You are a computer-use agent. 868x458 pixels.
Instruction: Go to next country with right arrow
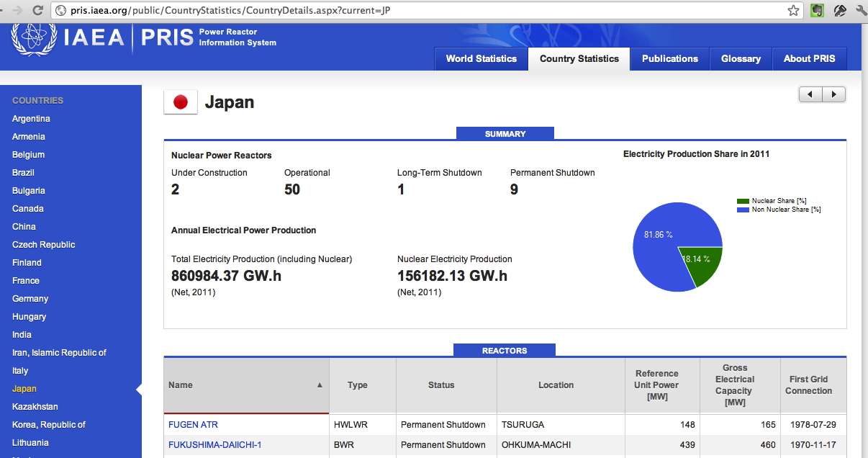point(834,94)
